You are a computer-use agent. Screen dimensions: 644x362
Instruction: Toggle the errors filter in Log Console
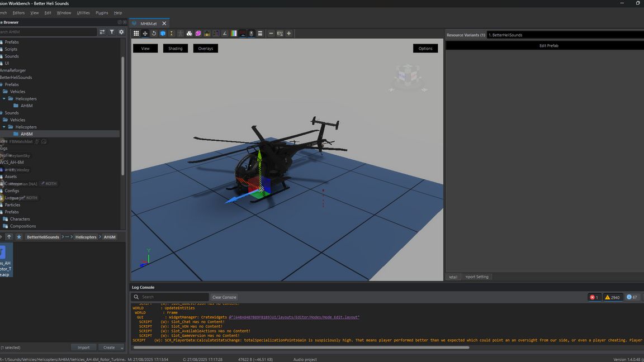click(594, 297)
